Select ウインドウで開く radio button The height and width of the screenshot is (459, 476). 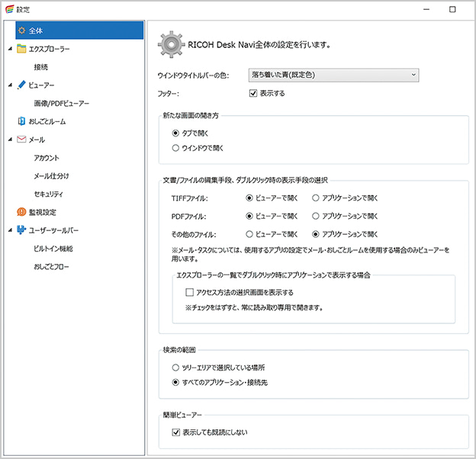(x=176, y=148)
